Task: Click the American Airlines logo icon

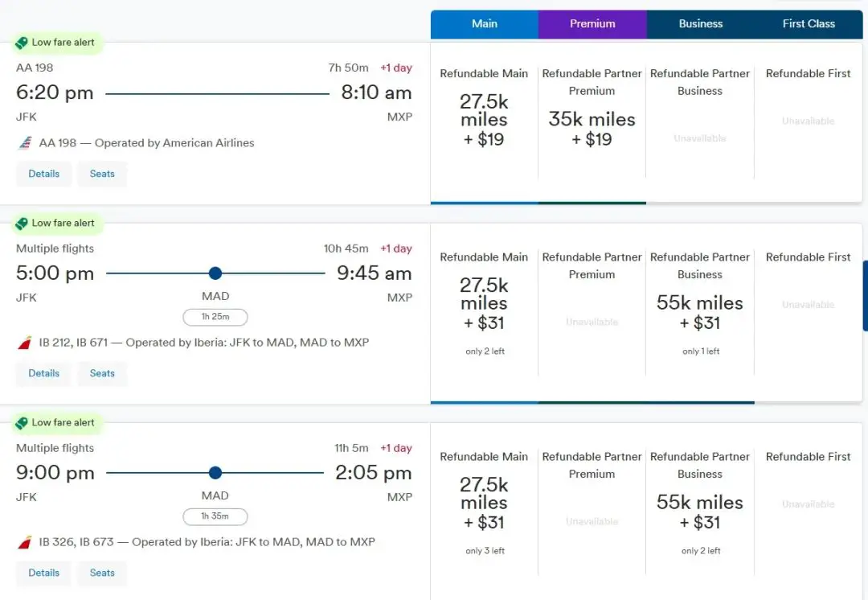Action: (x=25, y=143)
